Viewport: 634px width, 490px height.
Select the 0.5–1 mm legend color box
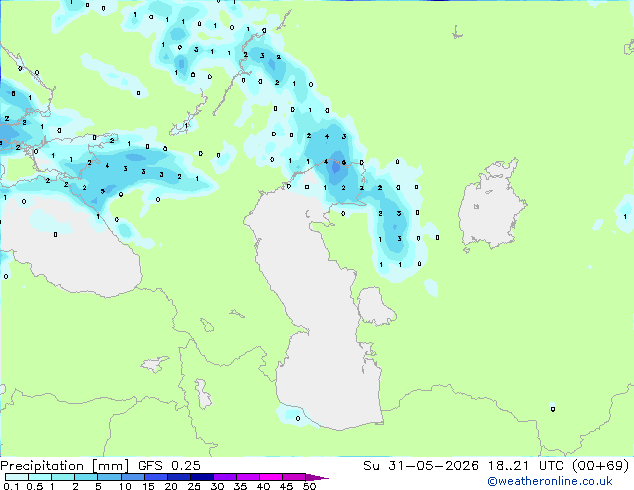40,477
